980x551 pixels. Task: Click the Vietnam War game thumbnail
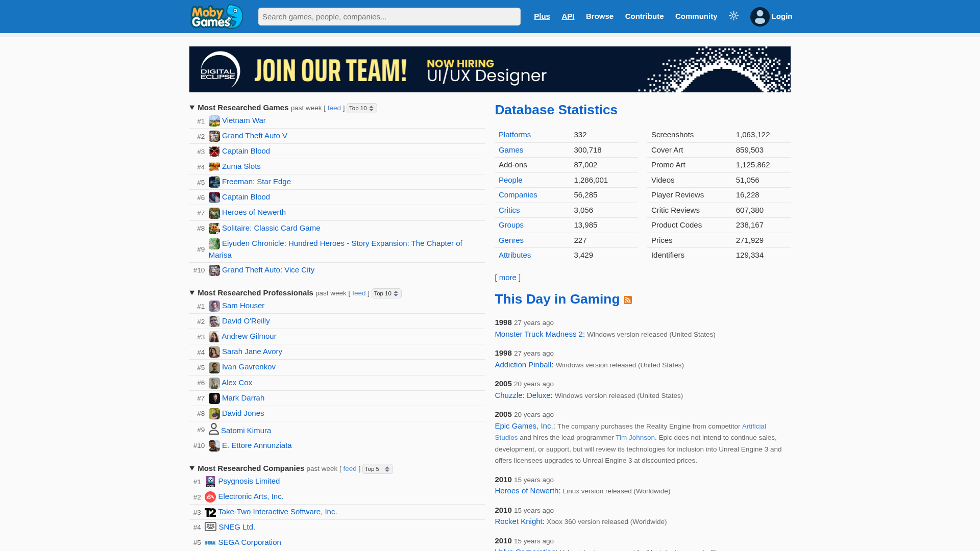pos(214,121)
